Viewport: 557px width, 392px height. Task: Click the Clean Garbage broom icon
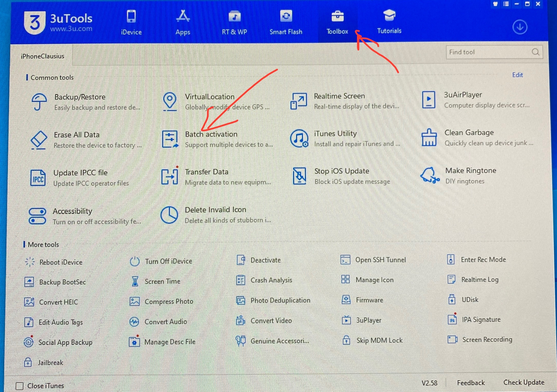tap(429, 138)
